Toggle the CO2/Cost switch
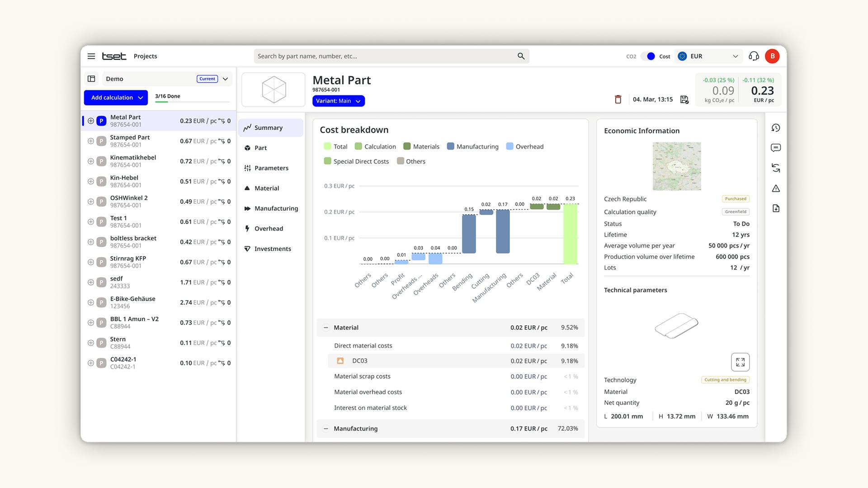868x488 pixels. click(648, 56)
